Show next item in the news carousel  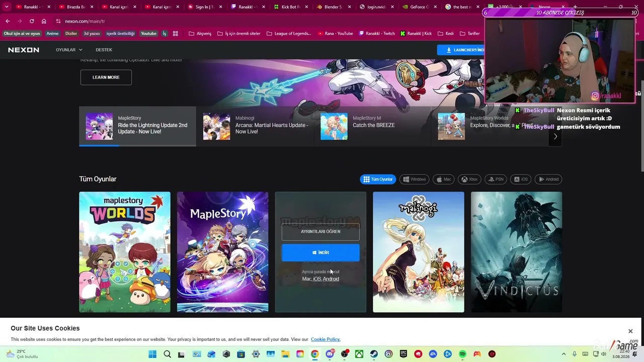(x=555, y=136)
